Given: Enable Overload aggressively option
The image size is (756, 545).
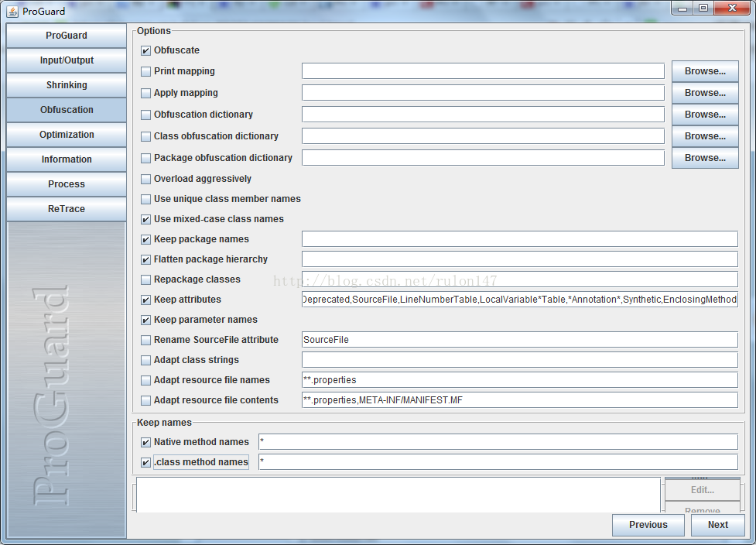Looking at the screenshot, I should [x=145, y=180].
